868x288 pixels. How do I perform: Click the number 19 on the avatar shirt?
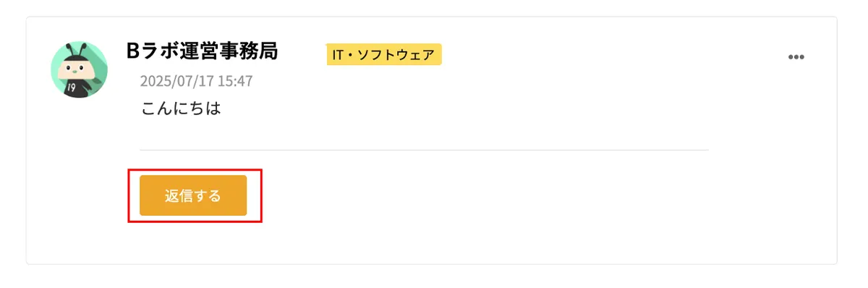coord(72,88)
